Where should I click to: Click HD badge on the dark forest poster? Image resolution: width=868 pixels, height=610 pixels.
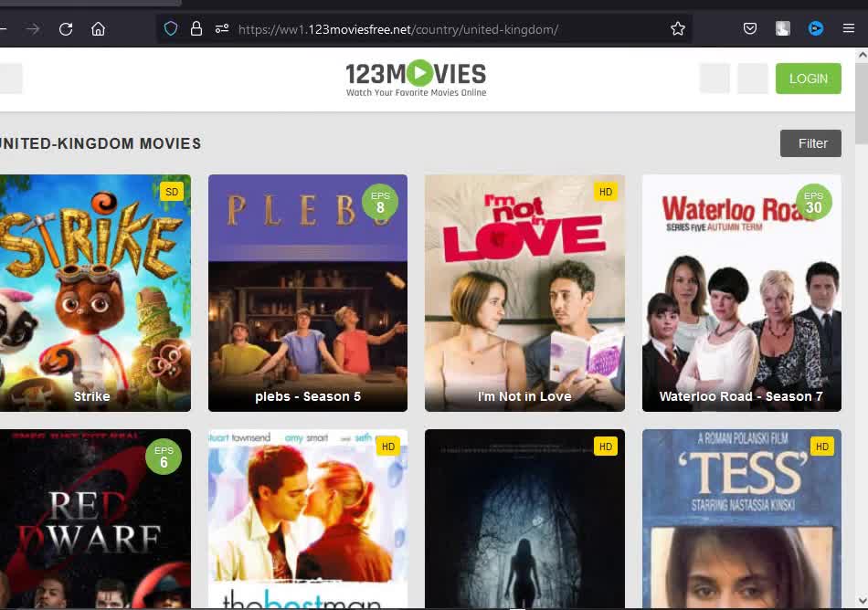tap(606, 447)
